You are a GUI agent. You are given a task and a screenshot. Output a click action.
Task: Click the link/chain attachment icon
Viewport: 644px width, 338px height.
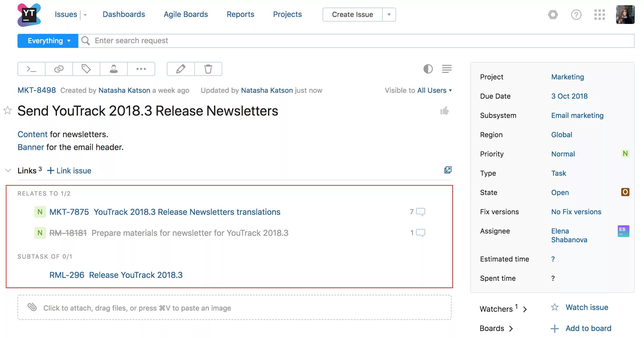(59, 69)
